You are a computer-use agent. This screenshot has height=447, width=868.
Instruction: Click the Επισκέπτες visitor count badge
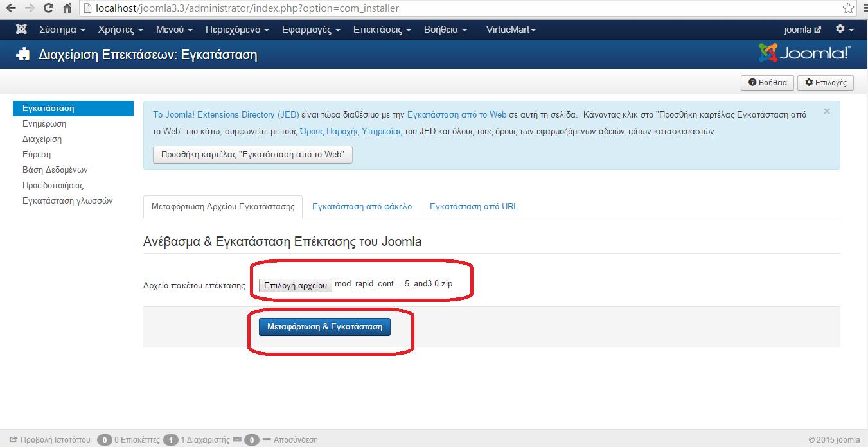pos(105,440)
